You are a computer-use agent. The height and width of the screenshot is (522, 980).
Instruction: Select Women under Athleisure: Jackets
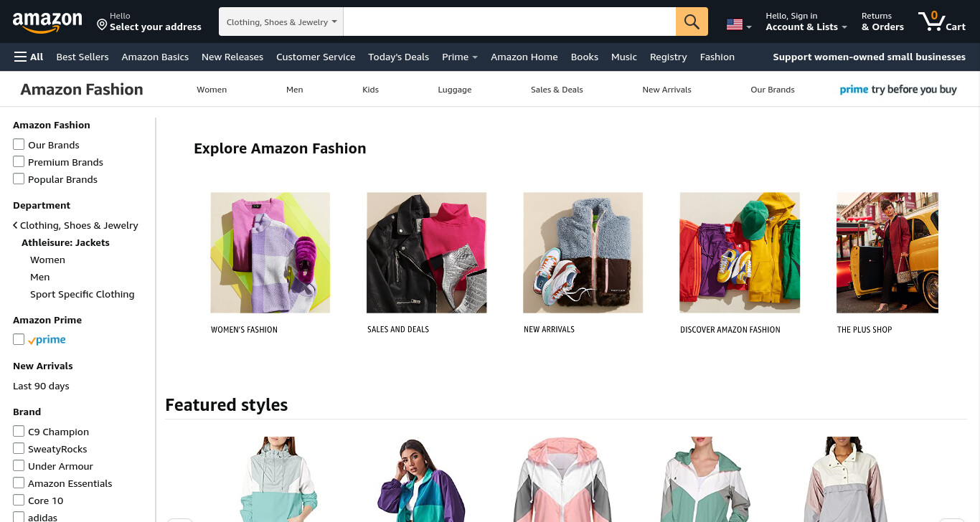(x=47, y=260)
